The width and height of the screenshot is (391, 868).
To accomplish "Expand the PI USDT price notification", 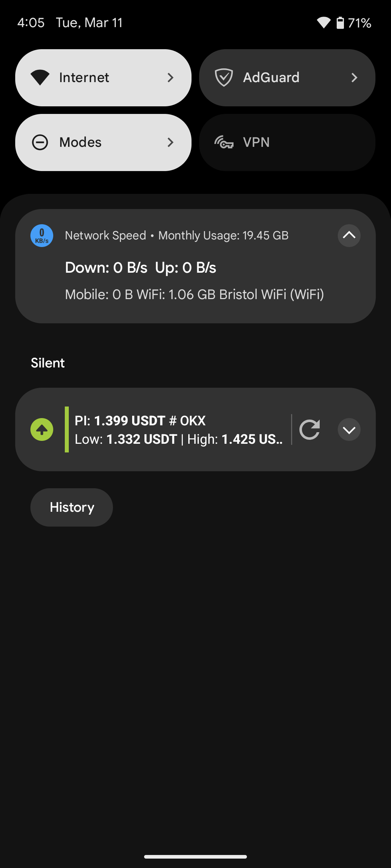I will click(x=349, y=430).
